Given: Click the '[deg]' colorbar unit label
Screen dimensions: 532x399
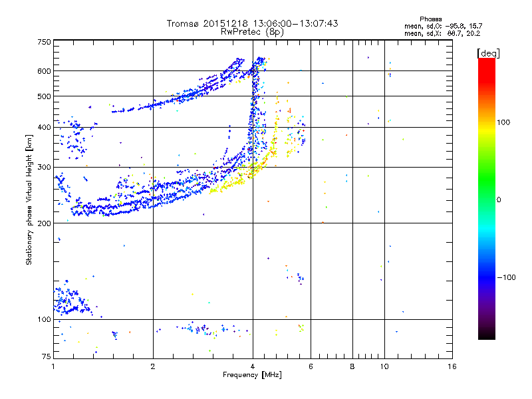Looking at the screenshot, I should (x=488, y=53).
